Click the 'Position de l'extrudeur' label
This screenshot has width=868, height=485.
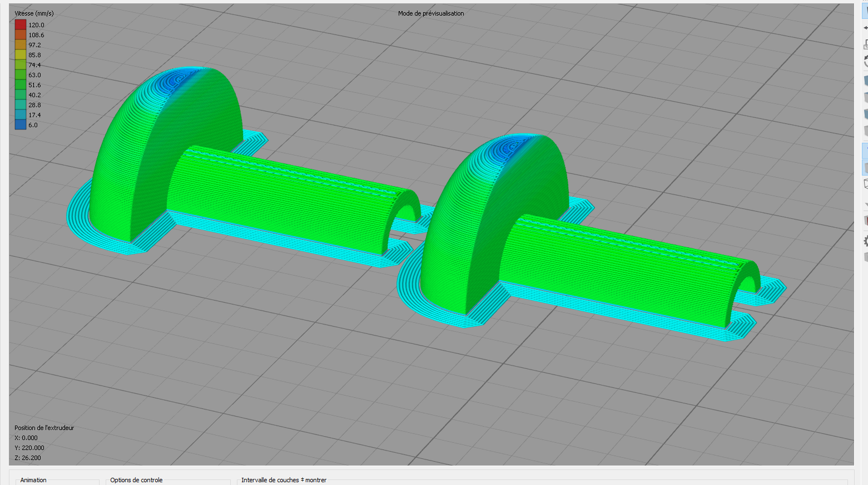44,428
